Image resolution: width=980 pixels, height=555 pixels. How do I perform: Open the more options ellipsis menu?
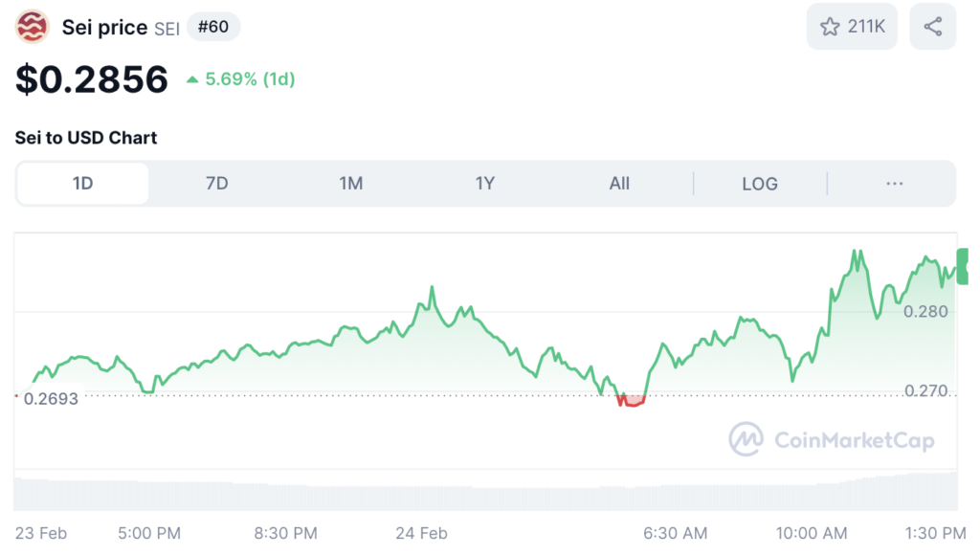tap(895, 184)
